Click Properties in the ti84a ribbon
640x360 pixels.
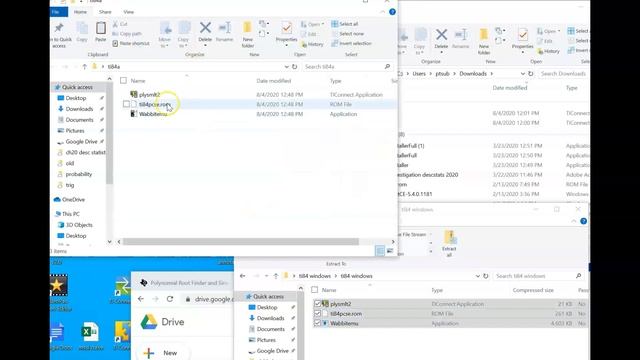click(287, 33)
